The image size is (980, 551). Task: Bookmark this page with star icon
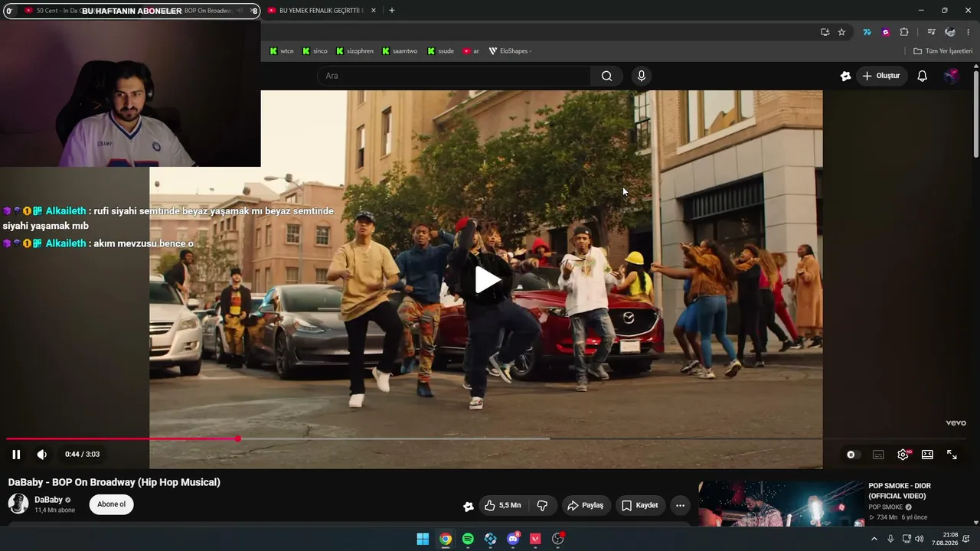841,32
